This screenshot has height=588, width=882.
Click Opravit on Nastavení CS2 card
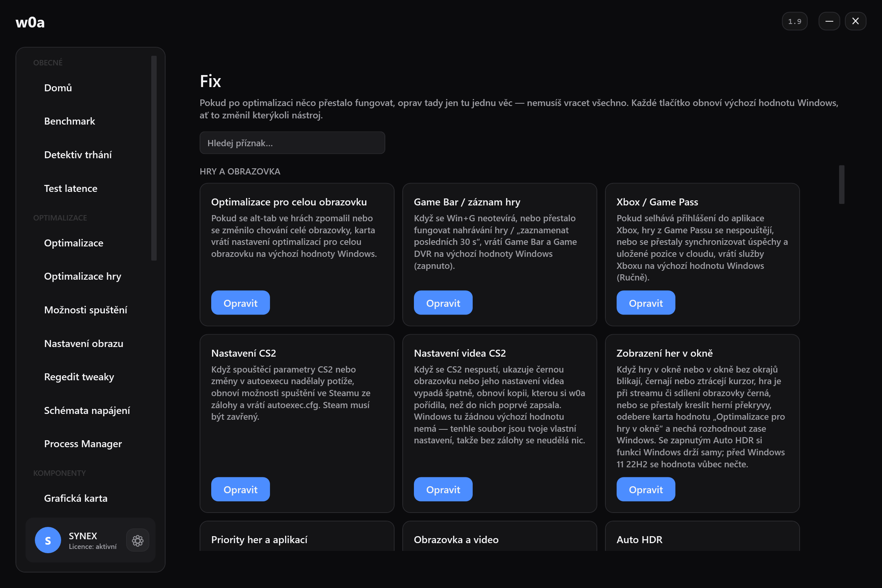tap(240, 489)
